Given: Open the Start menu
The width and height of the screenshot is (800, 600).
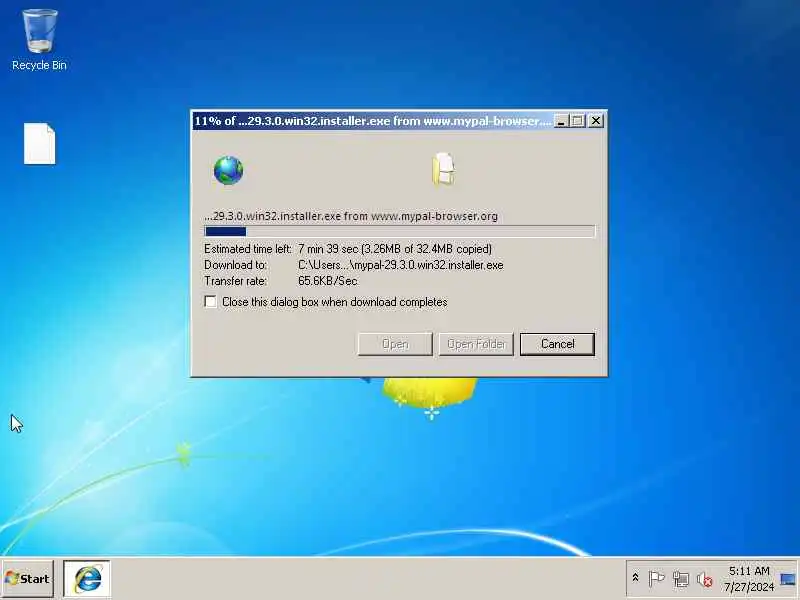Looking at the screenshot, I should (28, 579).
